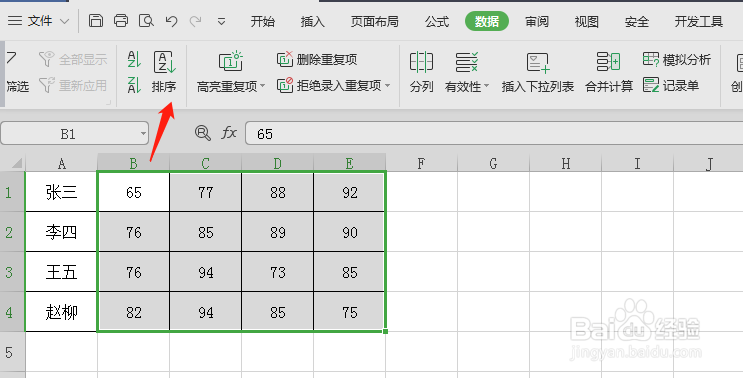
Task: Click cell with value 90
Action: [x=350, y=232]
